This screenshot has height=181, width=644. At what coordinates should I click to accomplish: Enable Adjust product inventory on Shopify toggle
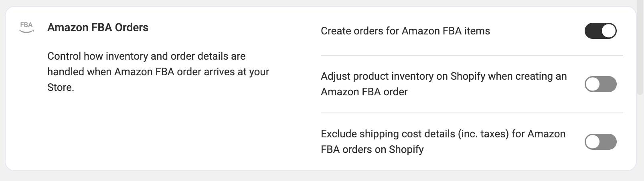click(x=600, y=84)
